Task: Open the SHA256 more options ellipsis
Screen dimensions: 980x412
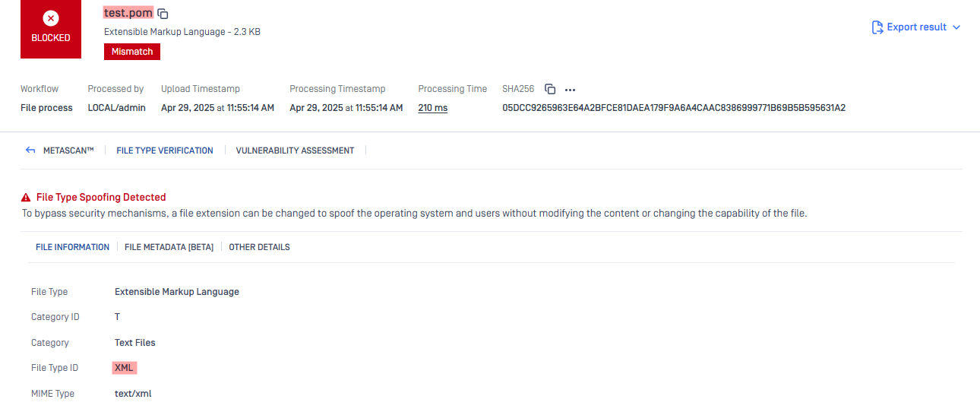Action: [571, 90]
